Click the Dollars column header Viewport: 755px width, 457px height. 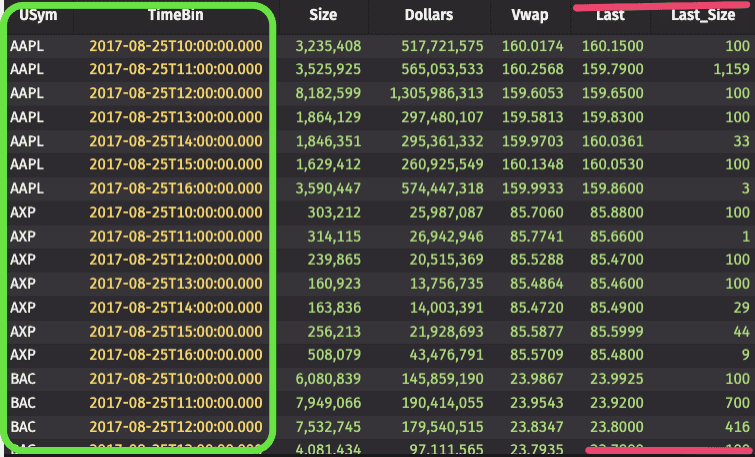tap(429, 15)
